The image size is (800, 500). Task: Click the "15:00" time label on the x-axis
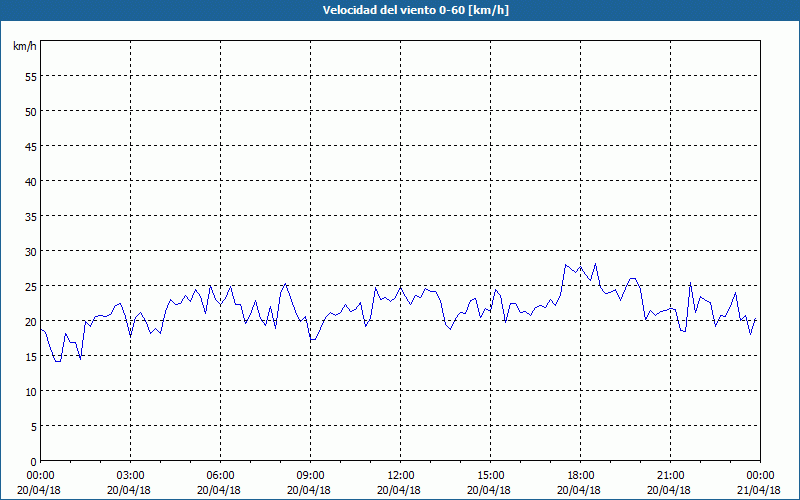click(x=490, y=476)
